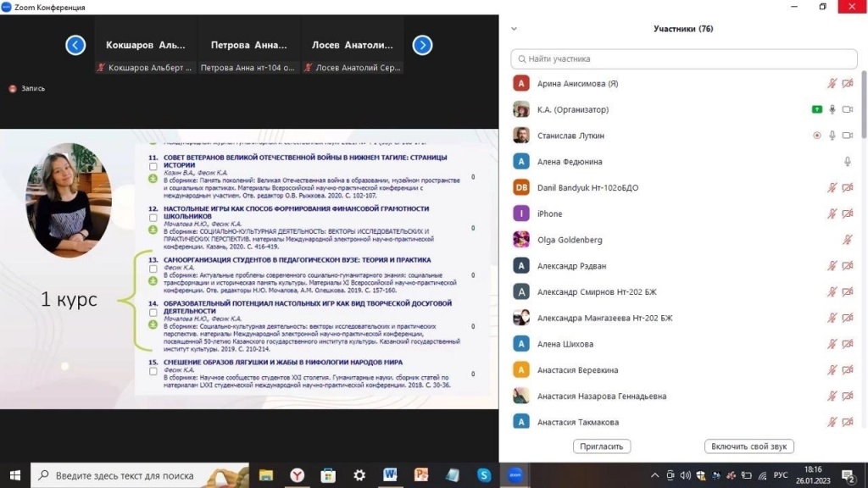
Task: Tick the checkbox under publication 15
Action: point(153,370)
